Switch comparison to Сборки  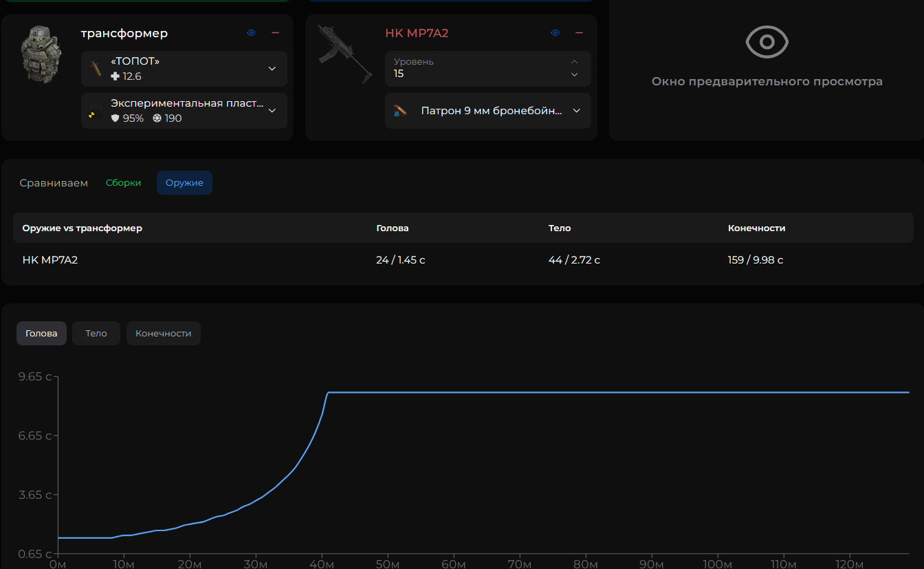point(124,183)
